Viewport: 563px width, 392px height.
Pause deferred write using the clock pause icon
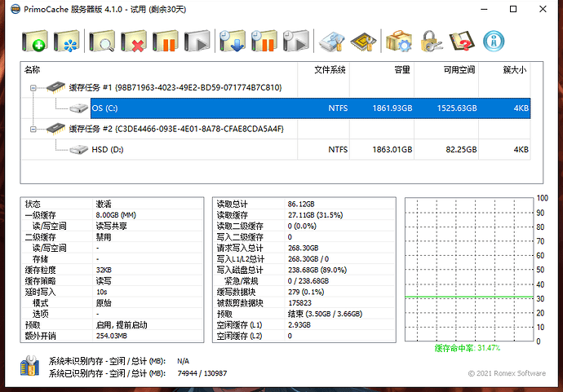[264, 41]
